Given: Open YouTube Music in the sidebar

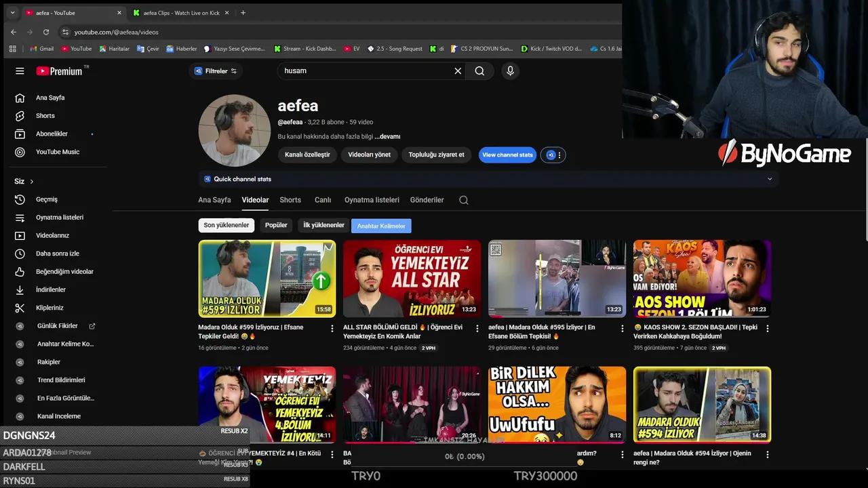Looking at the screenshot, I should 58,152.
